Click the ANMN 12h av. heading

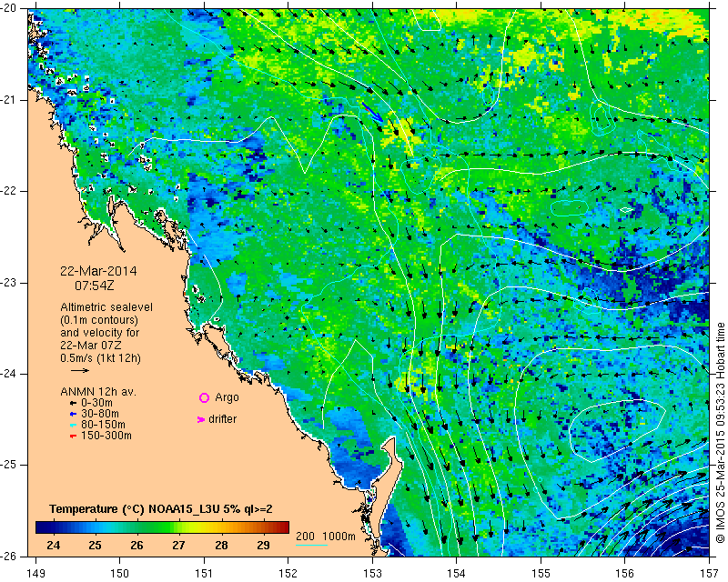pyautogui.click(x=98, y=392)
